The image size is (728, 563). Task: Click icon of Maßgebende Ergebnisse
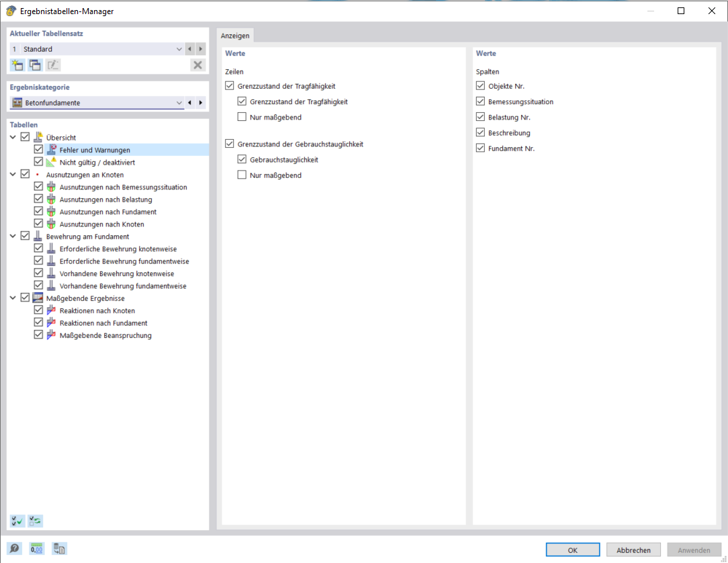(38, 298)
